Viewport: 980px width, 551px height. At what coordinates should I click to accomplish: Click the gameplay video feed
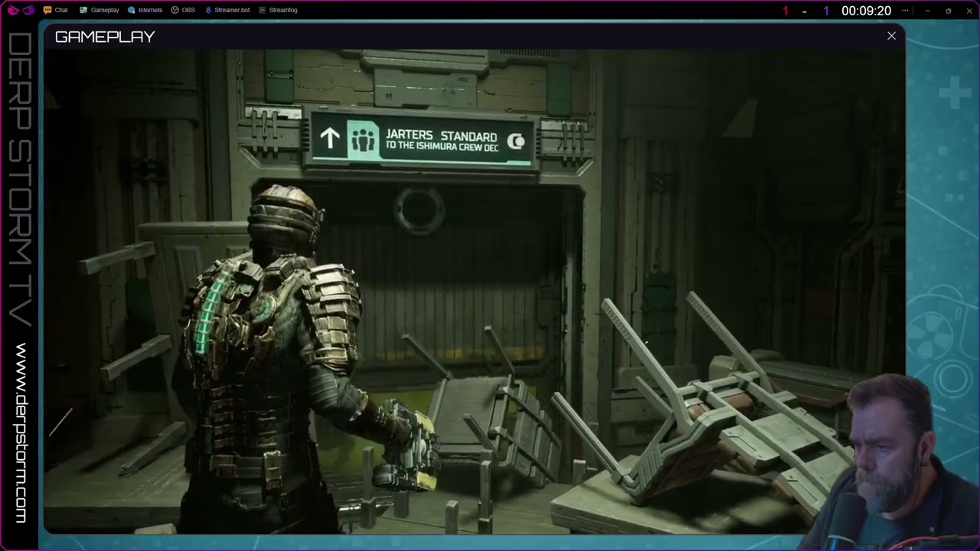pos(475,292)
